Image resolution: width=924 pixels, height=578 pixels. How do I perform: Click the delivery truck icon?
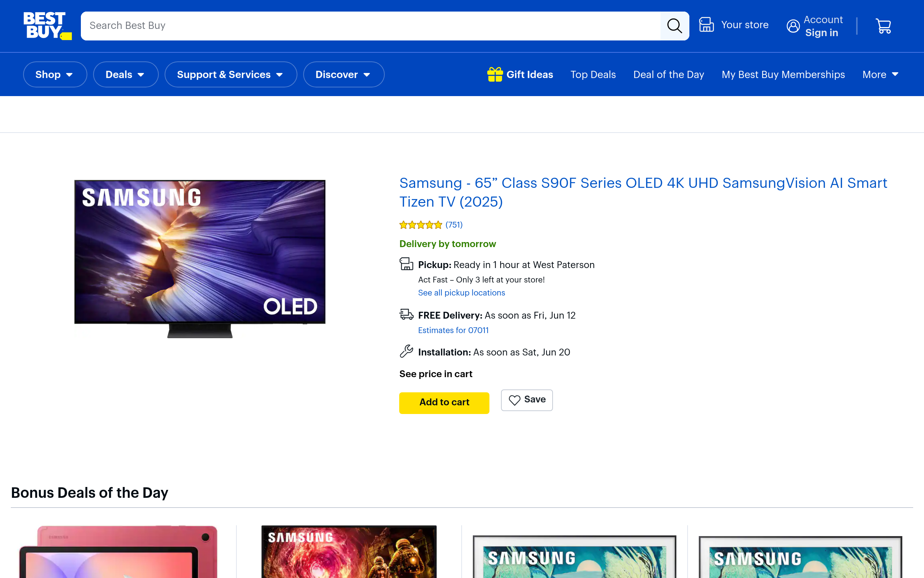(x=406, y=315)
